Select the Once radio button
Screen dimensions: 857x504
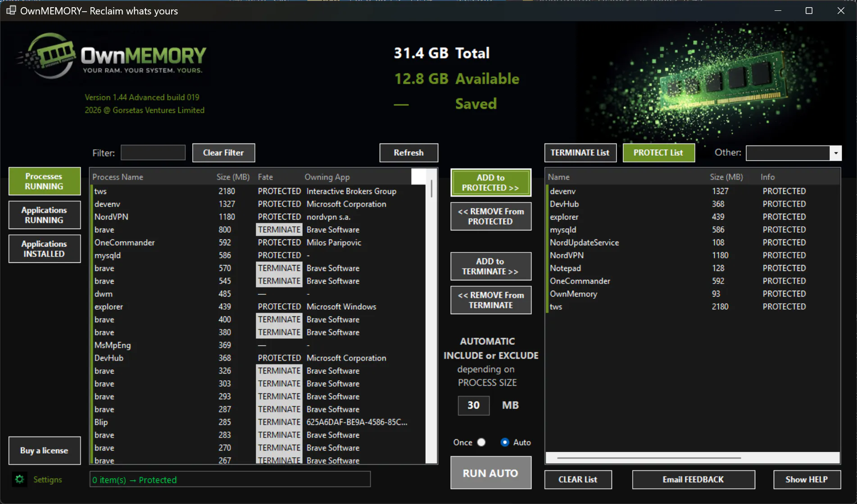pyautogui.click(x=481, y=442)
